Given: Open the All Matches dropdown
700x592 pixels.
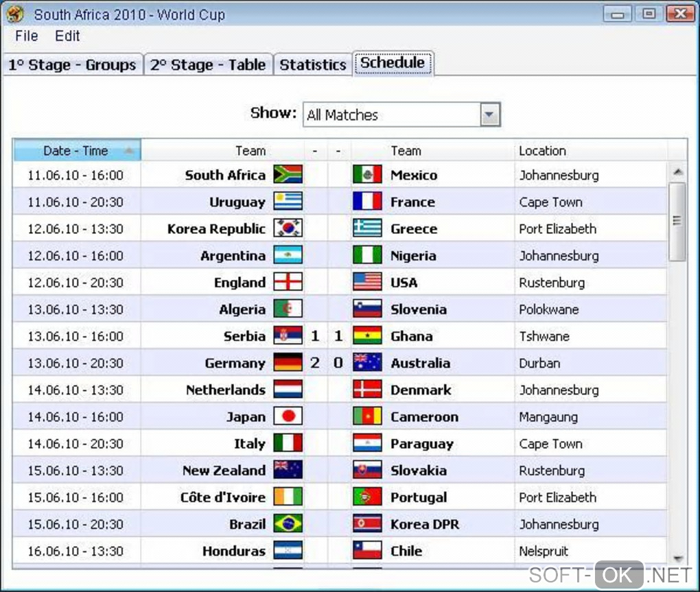Looking at the screenshot, I should click(x=489, y=115).
